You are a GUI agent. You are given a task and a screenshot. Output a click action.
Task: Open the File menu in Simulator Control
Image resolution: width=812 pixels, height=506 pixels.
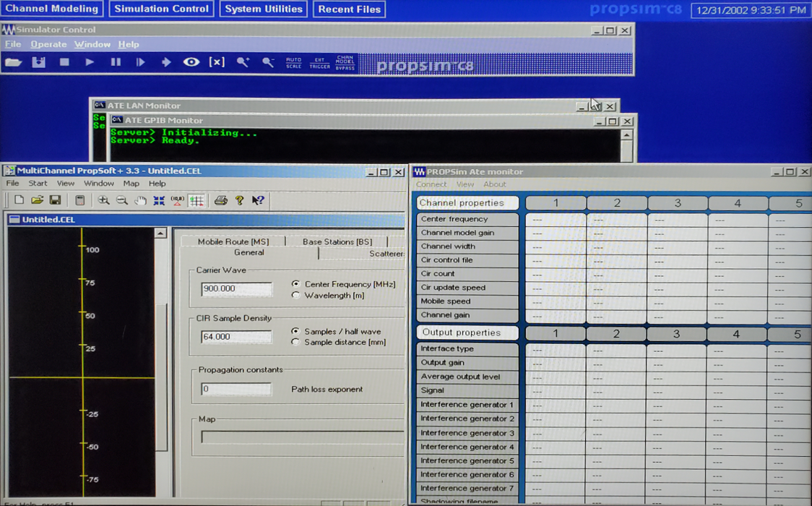coord(13,45)
